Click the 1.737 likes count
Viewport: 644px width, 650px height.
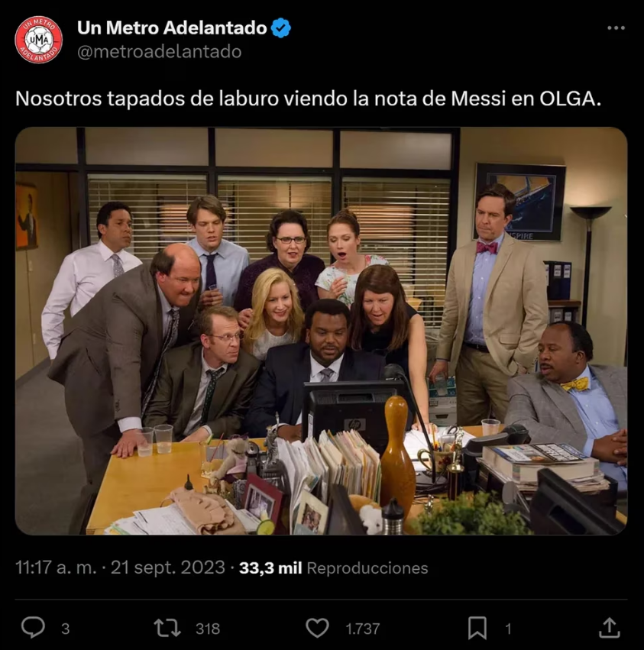(x=362, y=629)
